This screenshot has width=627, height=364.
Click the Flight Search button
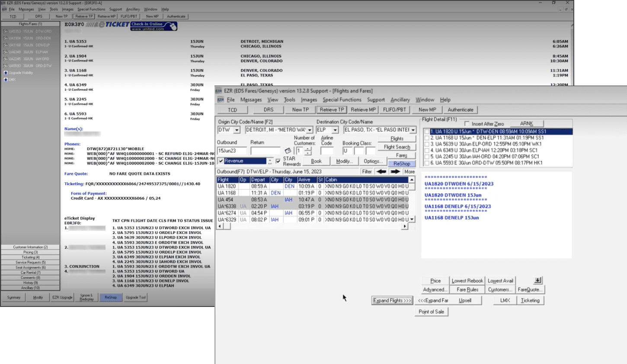pos(397,147)
